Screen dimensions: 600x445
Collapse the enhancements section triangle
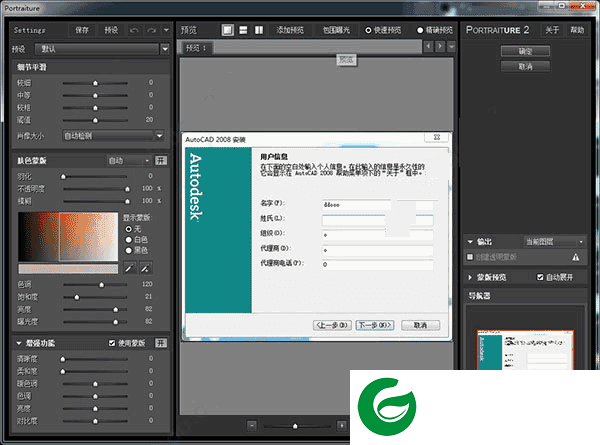[x=19, y=343]
